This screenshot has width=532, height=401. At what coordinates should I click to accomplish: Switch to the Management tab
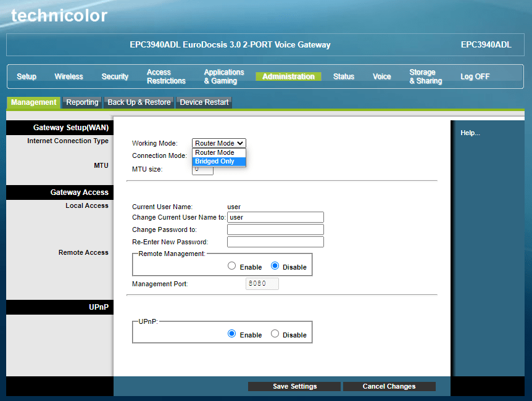tap(33, 102)
